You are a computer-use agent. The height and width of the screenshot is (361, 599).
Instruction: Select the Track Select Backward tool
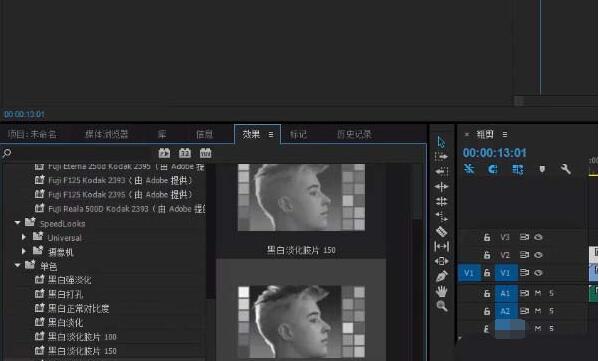point(441,172)
